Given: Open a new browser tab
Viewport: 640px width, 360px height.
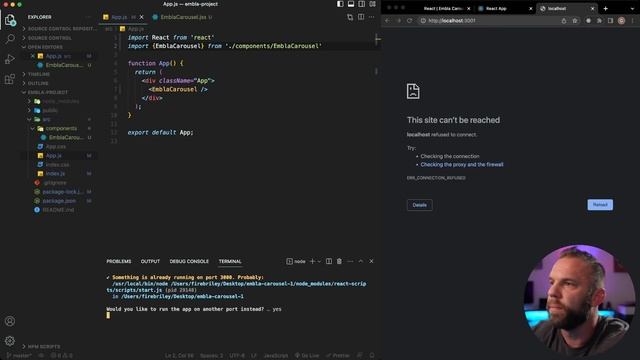Looking at the screenshot, I should (606, 9).
